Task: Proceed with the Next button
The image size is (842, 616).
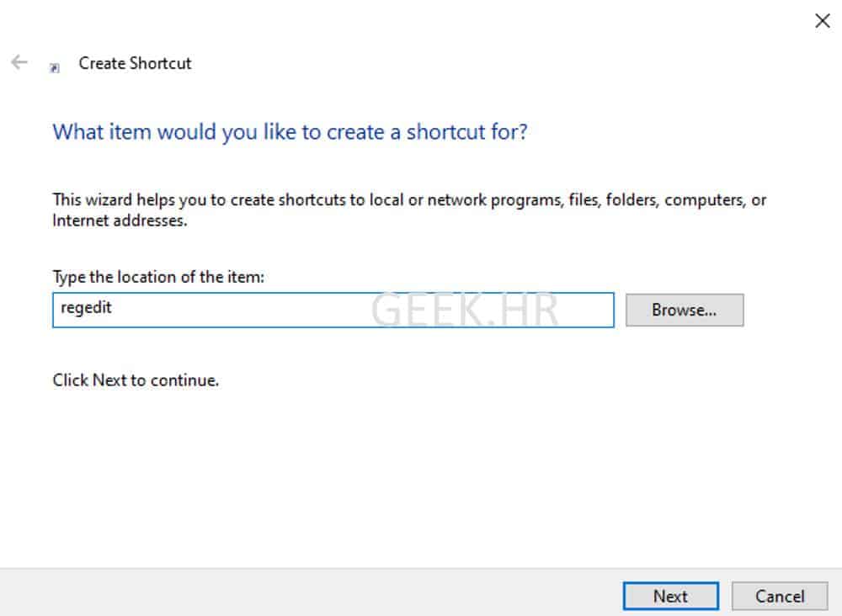Action: (x=671, y=596)
